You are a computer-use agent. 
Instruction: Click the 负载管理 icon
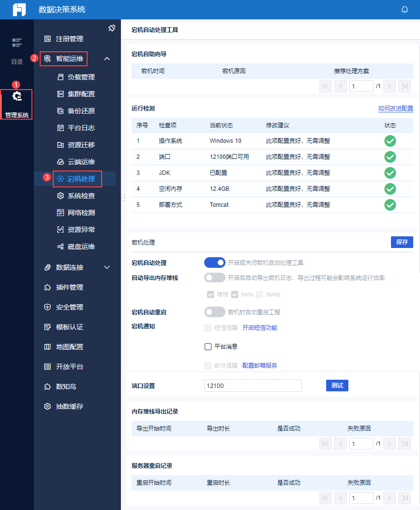tap(60, 77)
